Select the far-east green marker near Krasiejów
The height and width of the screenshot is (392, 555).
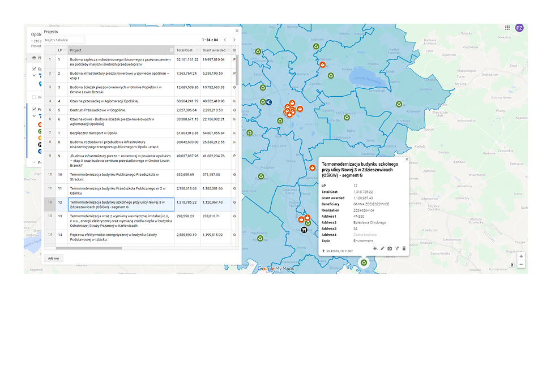click(399, 104)
